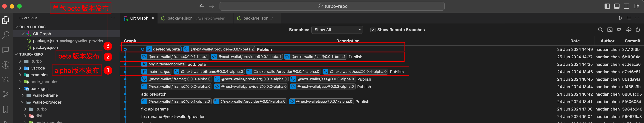
Task: Click tag @next-wallet/sss@0.0.4-alpha.0
Action: 355,72
